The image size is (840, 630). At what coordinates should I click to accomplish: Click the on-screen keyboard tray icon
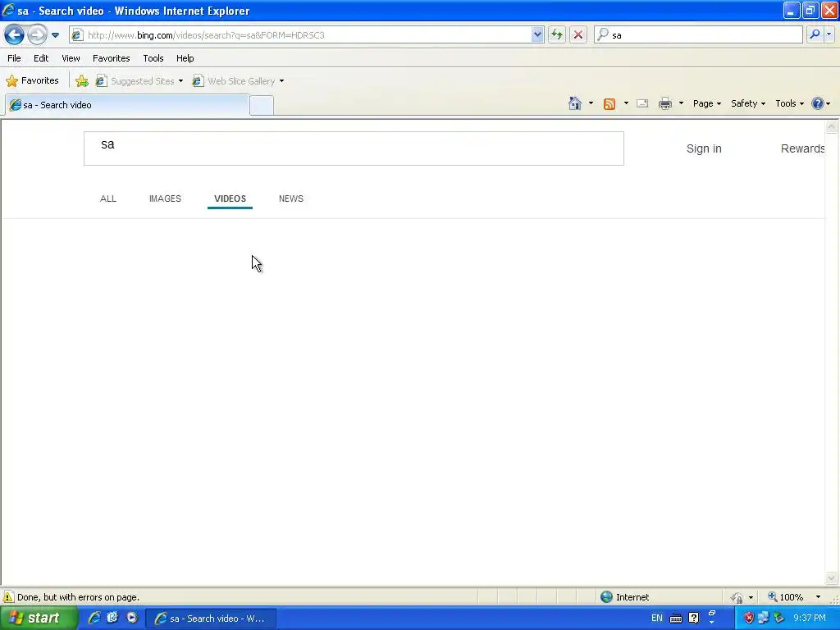coord(676,619)
